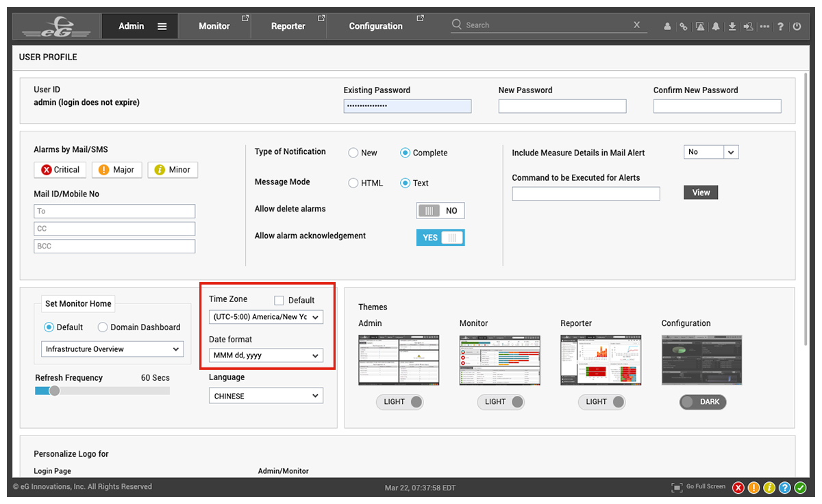This screenshot has width=822, height=504.
Task: Click the bell notifications icon
Action: pos(716,27)
